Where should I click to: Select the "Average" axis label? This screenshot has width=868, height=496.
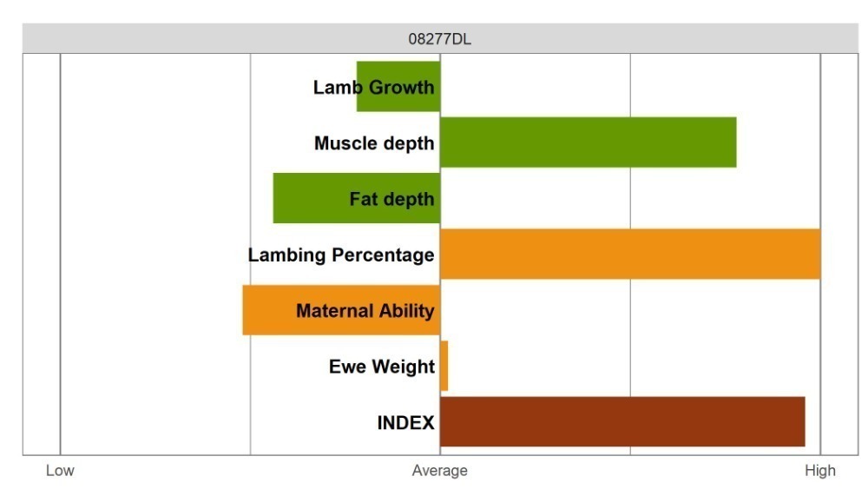(439, 471)
